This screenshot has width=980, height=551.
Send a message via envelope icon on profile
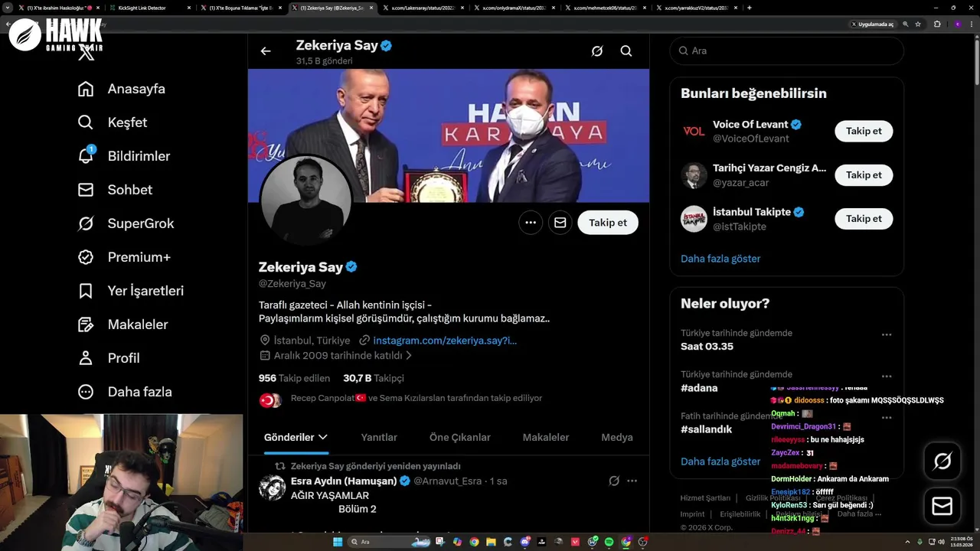coord(560,223)
